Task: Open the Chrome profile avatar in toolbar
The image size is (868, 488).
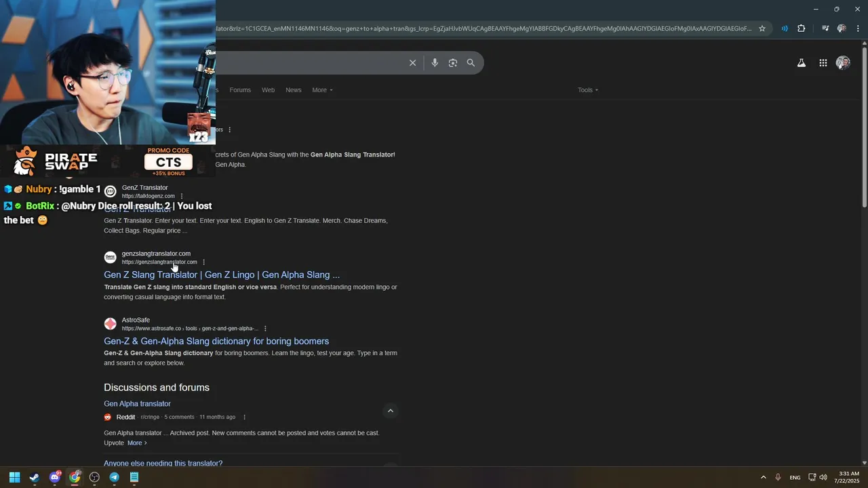Action: point(842,28)
